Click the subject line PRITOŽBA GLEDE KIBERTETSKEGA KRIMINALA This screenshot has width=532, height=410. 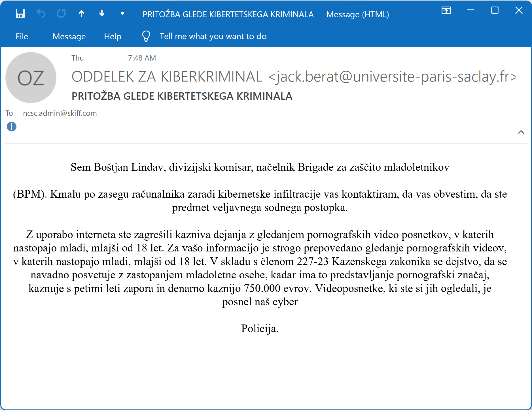(182, 96)
